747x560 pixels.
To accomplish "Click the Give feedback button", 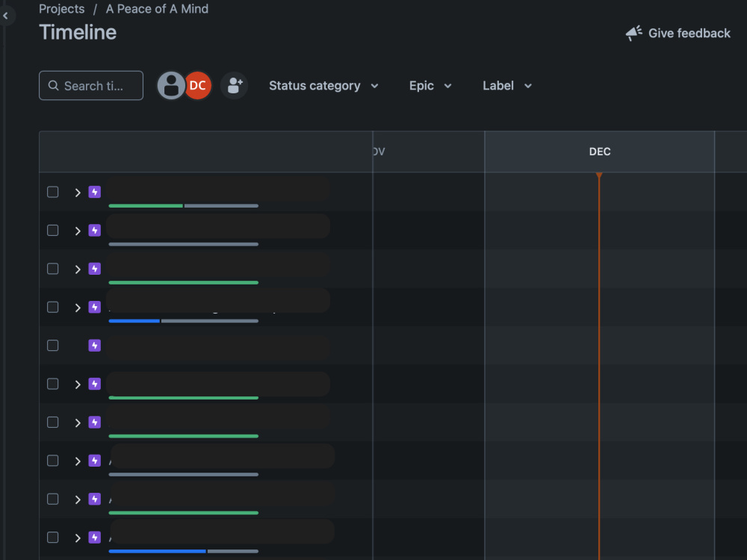I will click(x=678, y=34).
